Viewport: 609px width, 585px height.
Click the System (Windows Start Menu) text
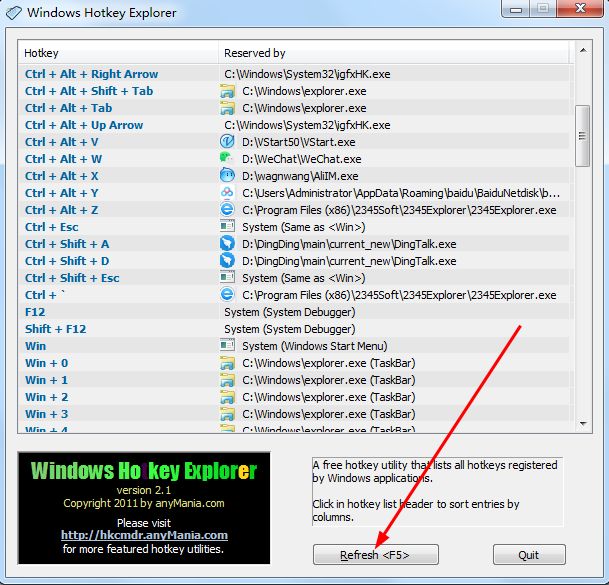[x=315, y=346]
